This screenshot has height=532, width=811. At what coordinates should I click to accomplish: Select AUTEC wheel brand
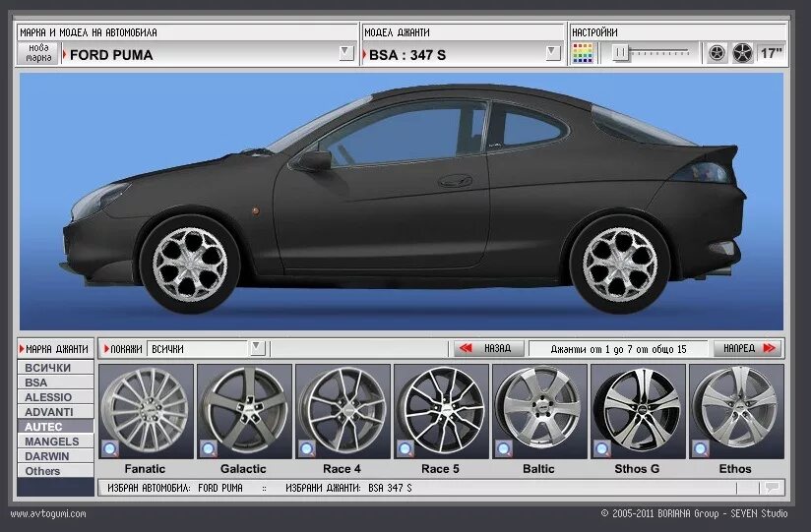[x=55, y=427]
